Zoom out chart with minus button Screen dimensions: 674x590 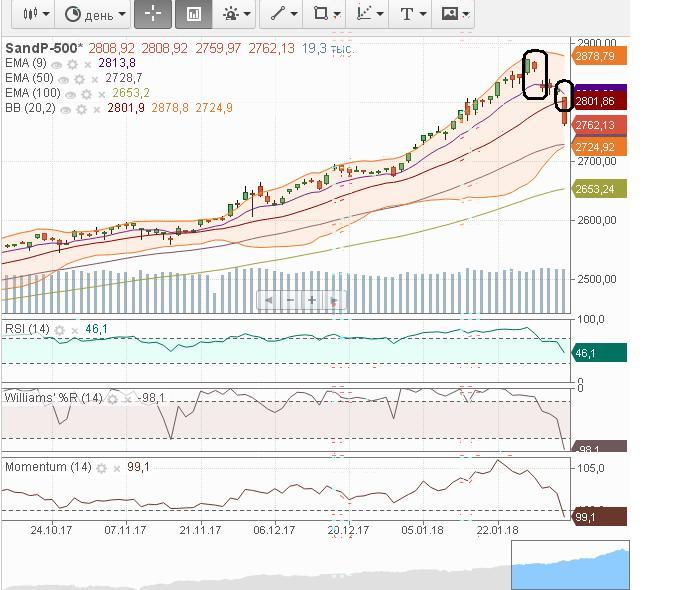click(x=290, y=300)
